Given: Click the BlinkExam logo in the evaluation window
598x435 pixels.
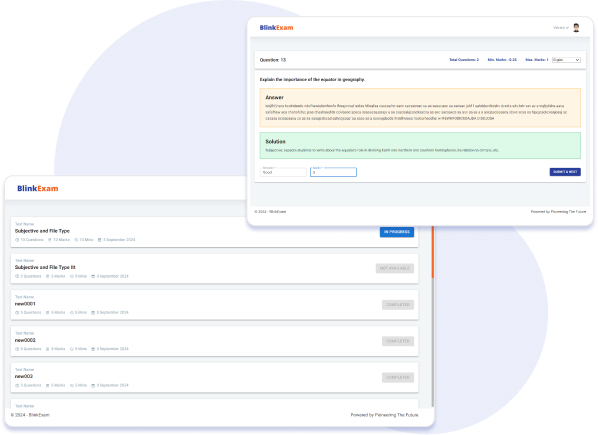Looking at the screenshot, I should [x=276, y=27].
